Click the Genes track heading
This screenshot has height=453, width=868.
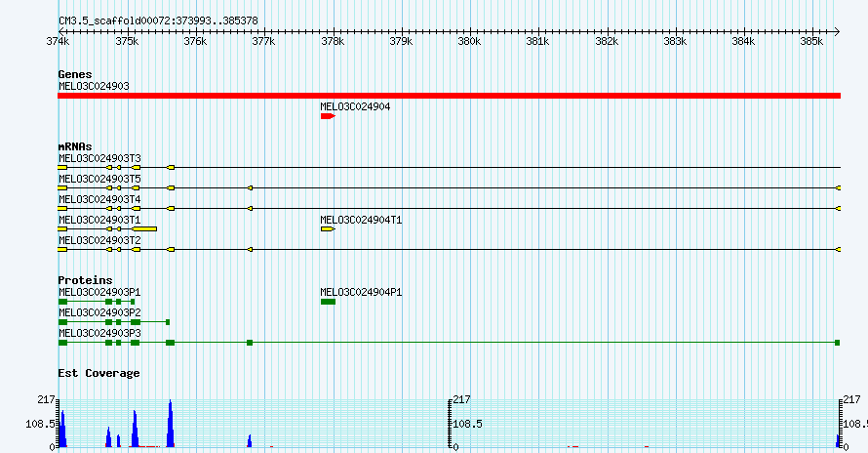click(x=75, y=74)
